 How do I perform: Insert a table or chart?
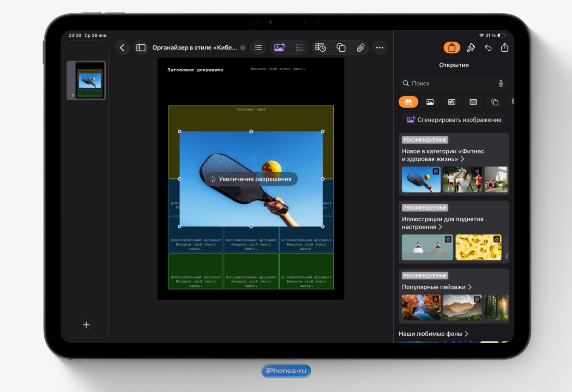click(320, 48)
